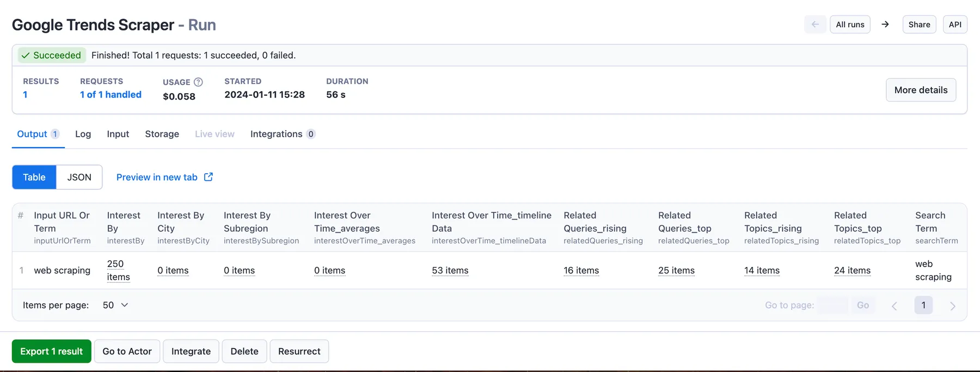Open 0 items under Interest By Subregion
980x372 pixels.
click(239, 270)
